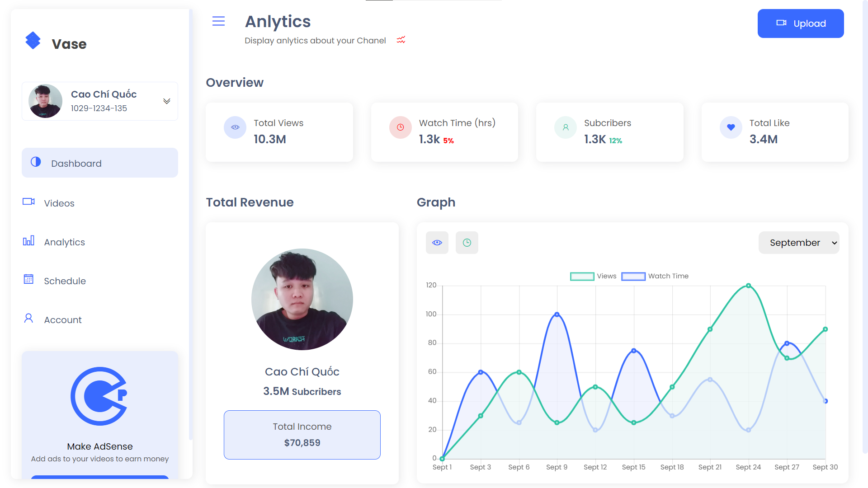This screenshot has height=488, width=868.
Task: Click the Upload button top right
Action: 801,23
